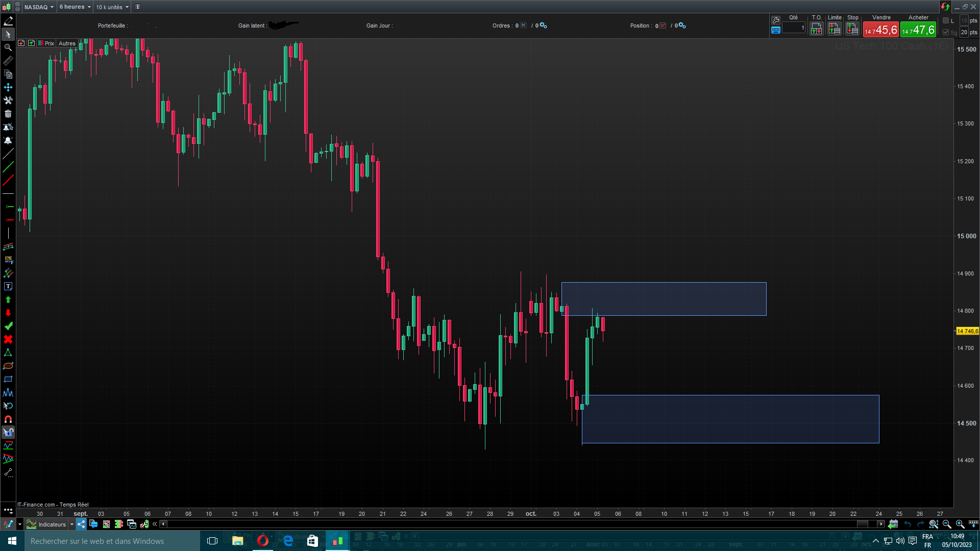Image resolution: width=980 pixels, height=551 pixels.
Task: Click the Limite order icon
Action: 835,29
